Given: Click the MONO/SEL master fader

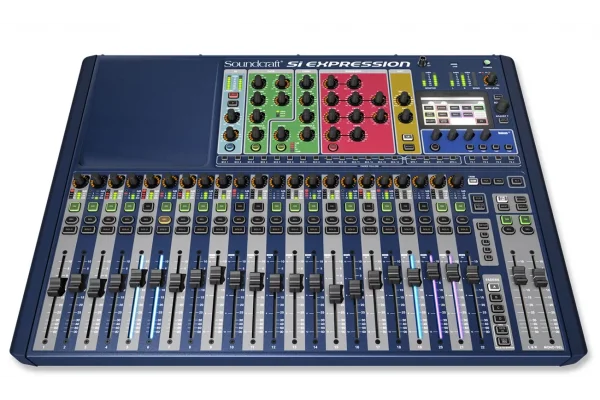Looking at the screenshot, I should 540,277.
